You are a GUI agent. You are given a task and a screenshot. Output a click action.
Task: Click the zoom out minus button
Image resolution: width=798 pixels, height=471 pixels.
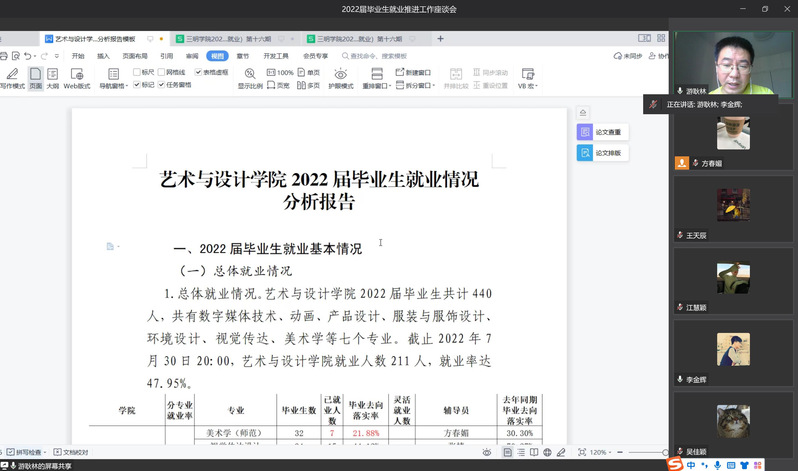click(620, 452)
